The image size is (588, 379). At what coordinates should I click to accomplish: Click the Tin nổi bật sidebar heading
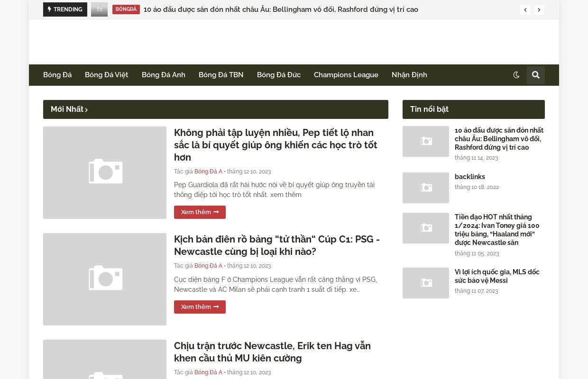[429, 109]
